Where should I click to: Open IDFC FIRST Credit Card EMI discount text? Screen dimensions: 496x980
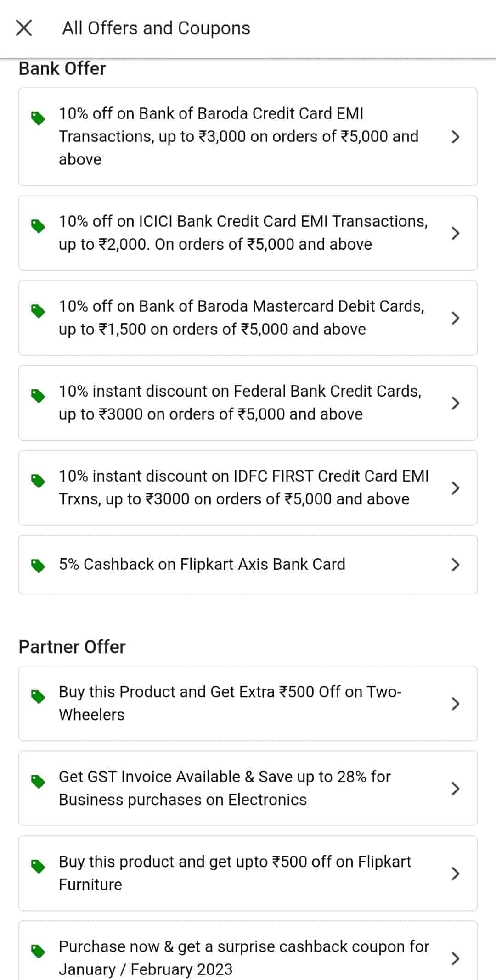[243, 487]
